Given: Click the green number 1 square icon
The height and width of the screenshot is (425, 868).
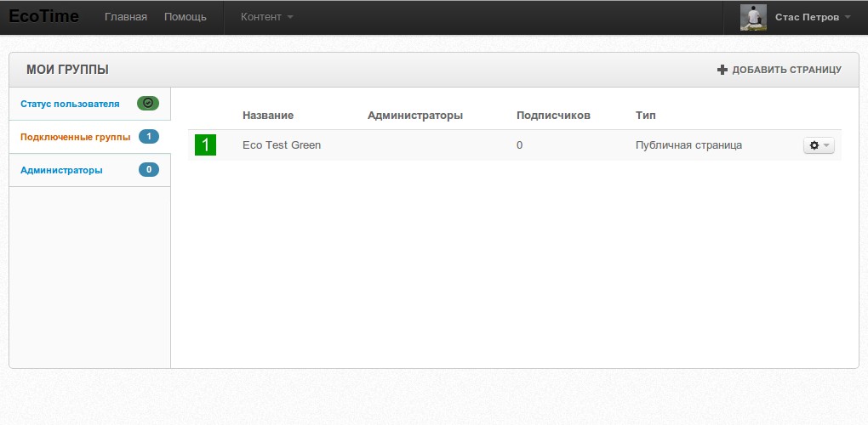Looking at the screenshot, I should 205,145.
